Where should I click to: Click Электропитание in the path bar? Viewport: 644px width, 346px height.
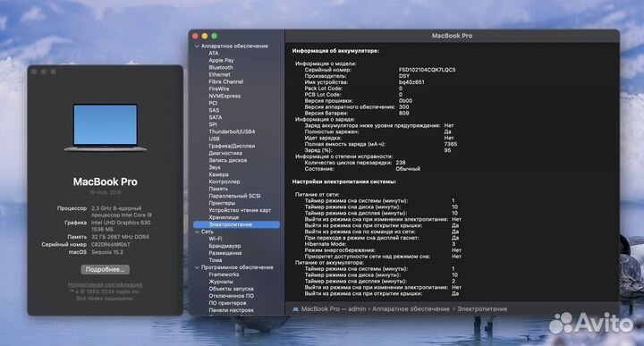click(482, 309)
